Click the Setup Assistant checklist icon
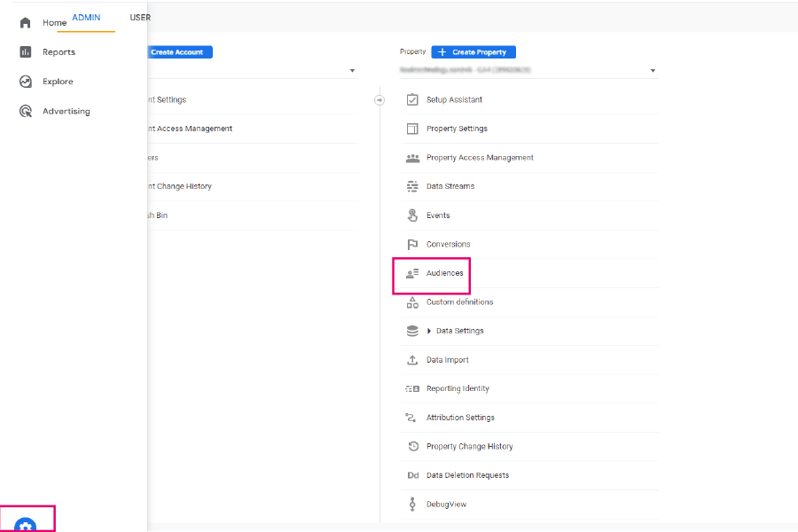This screenshot has height=532, width=798. [412, 100]
